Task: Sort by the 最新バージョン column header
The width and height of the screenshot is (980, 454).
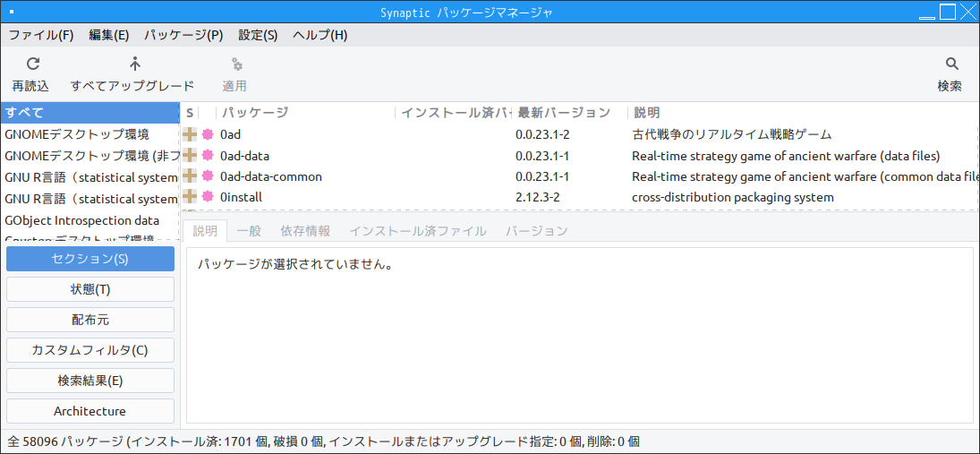Action: [570, 113]
